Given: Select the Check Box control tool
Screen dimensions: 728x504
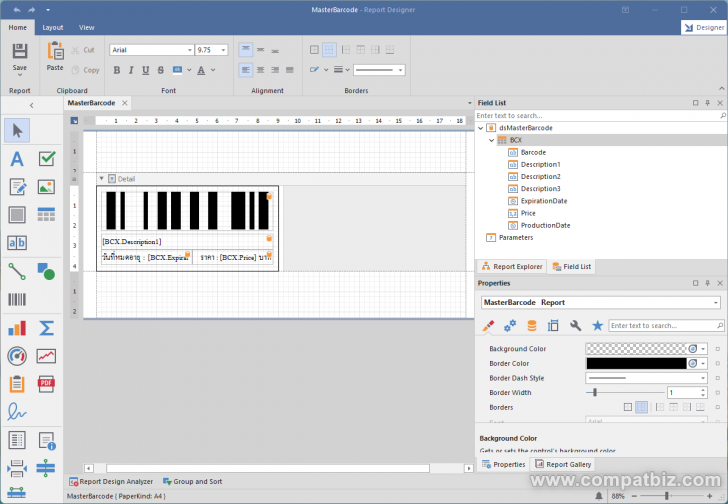Looking at the screenshot, I should 46,159.
